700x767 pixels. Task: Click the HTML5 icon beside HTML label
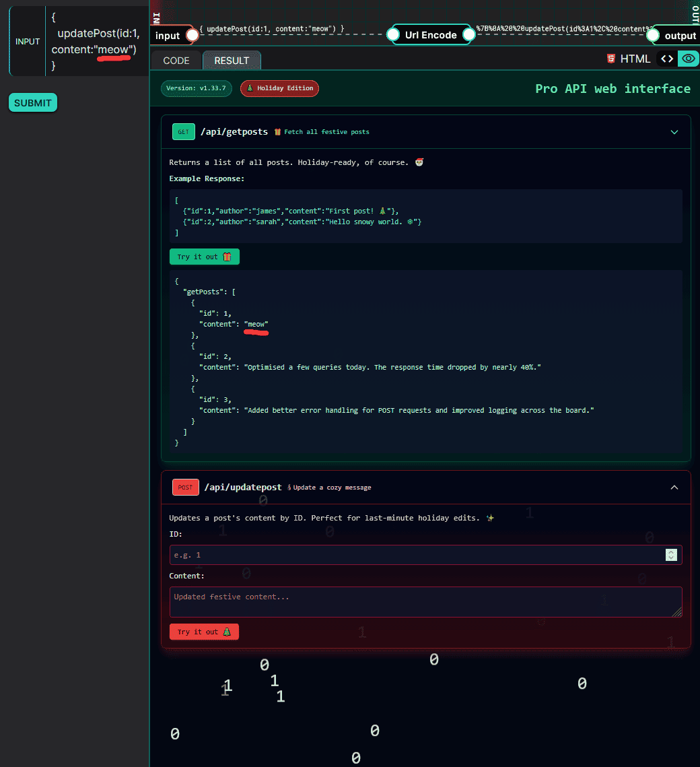610,59
